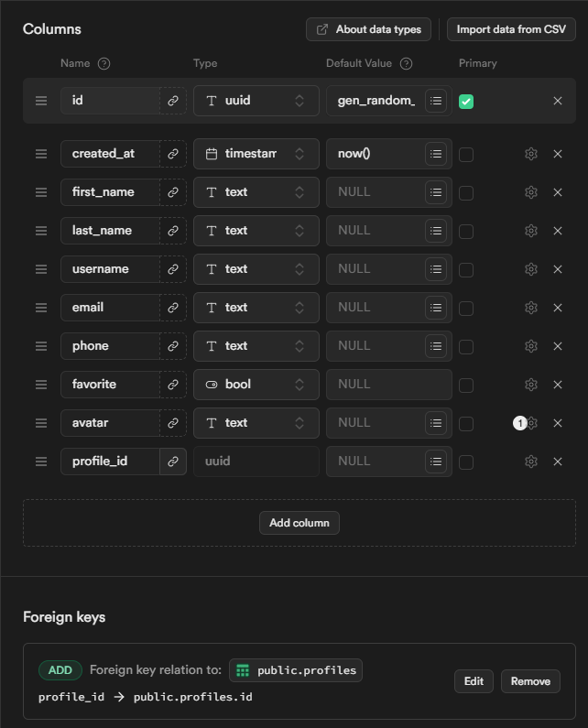This screenshot has width=588, height=728.
Task: Open type dropdown for first_name column
Action: 256,192
